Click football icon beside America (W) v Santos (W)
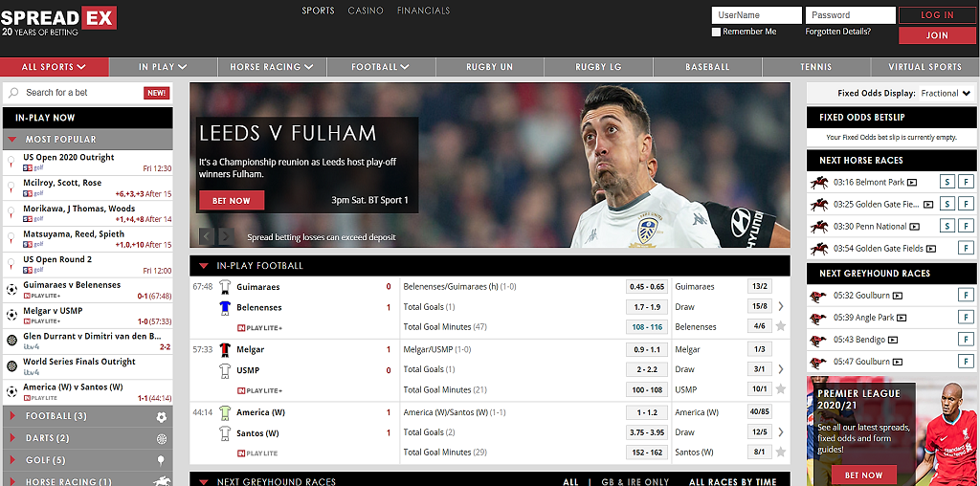Screen dimensions: 980x486 11,392
